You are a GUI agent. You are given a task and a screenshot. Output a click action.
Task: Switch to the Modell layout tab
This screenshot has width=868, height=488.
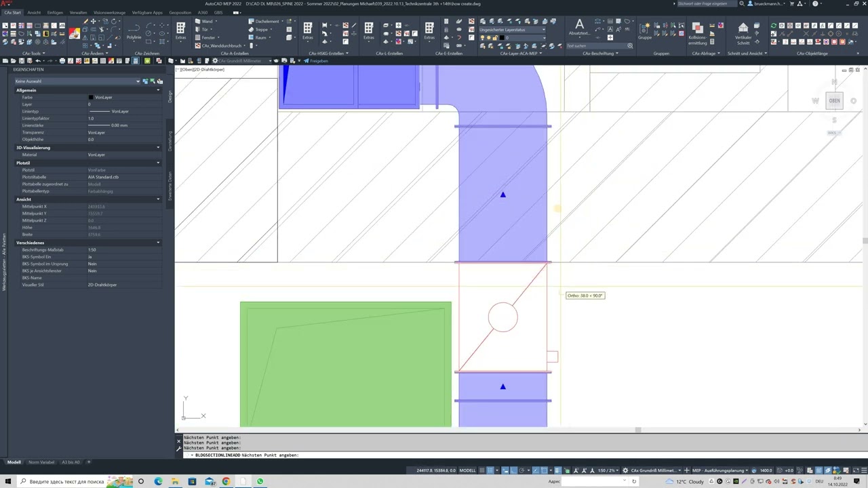tap(14, 462)
